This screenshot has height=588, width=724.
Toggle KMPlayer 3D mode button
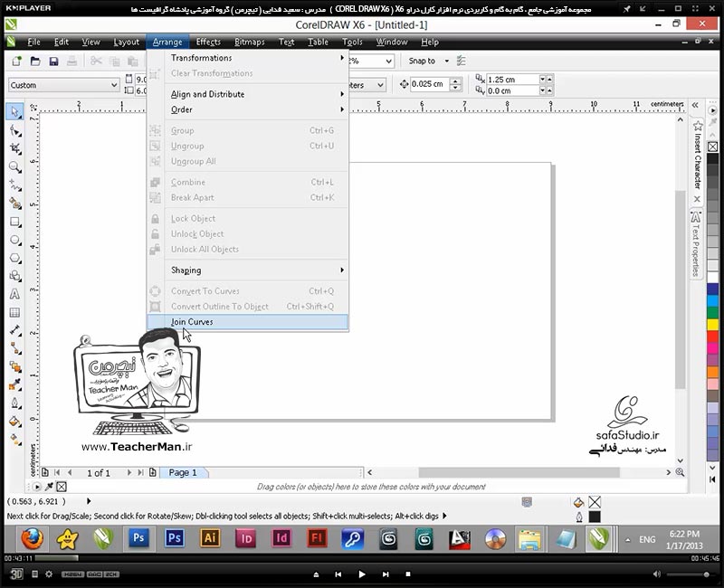click(16, 574)
